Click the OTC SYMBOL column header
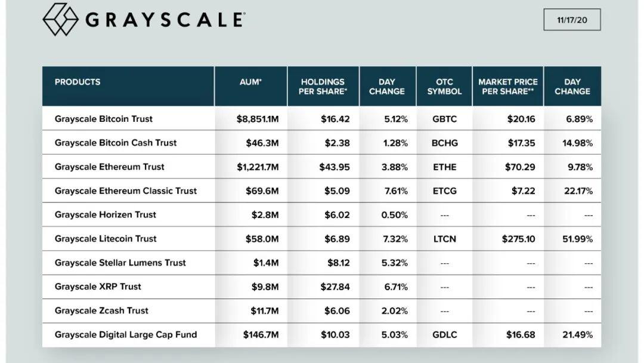This screenshot has width=644, height=363. [x=444, y=87]
